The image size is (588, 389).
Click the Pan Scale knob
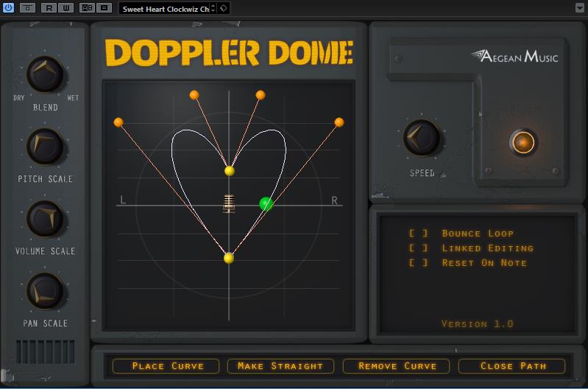tap(45, 291)
